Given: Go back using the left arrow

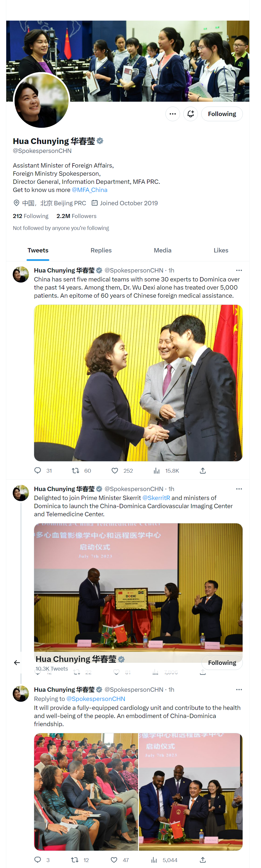Looking at the screenshot, I should (17, 662).
